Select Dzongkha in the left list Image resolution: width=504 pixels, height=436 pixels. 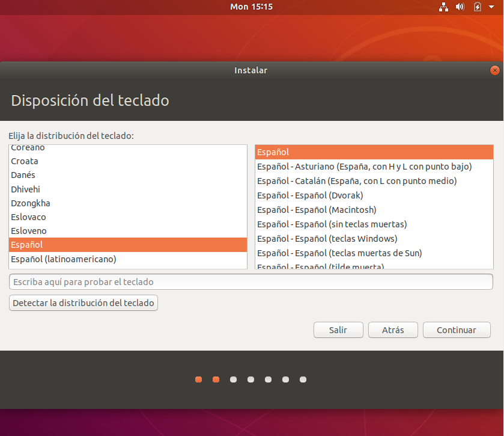128,203
